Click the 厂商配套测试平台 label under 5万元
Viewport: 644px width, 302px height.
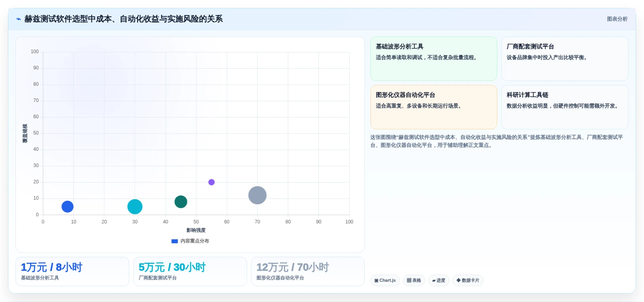point(158,278)
